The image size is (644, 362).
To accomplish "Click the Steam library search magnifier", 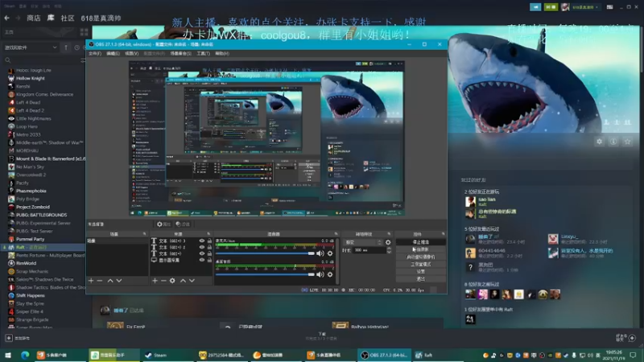I will [x=7, y=60].
